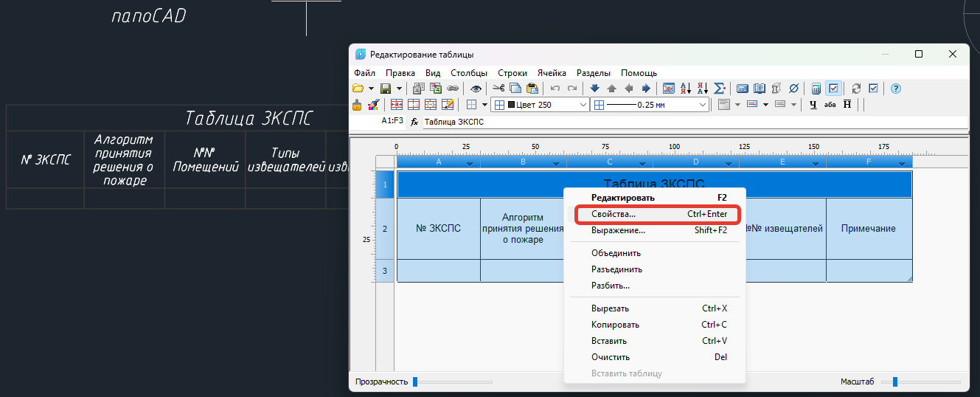The height and width of the screenshot is (397, 980).
Task: Toggle the highlighted checkbox toolbar button
Action: point(833,89)
